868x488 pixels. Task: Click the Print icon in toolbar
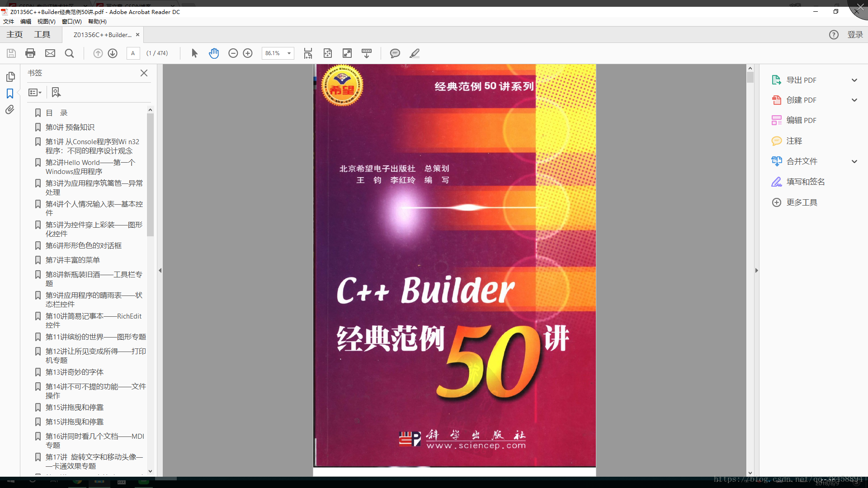(x=30, y=53)
